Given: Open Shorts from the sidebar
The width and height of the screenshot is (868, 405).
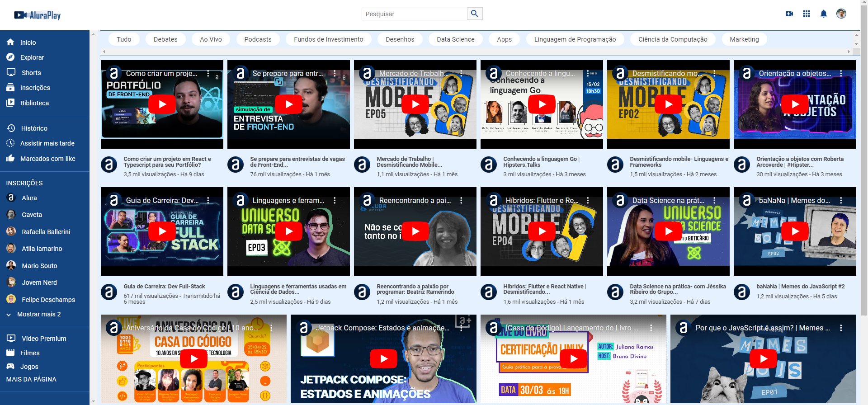Looking at the screenshot, I should click(x=31, y=73).
